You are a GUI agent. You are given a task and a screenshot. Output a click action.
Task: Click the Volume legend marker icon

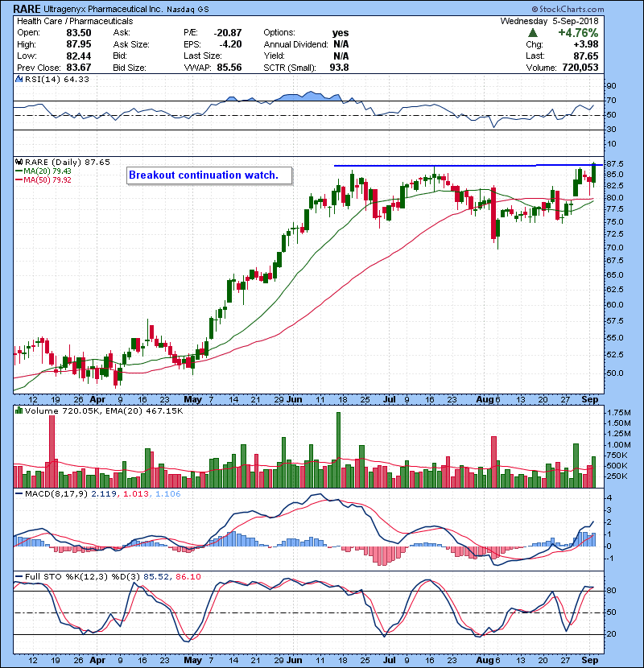pos(18,410)
